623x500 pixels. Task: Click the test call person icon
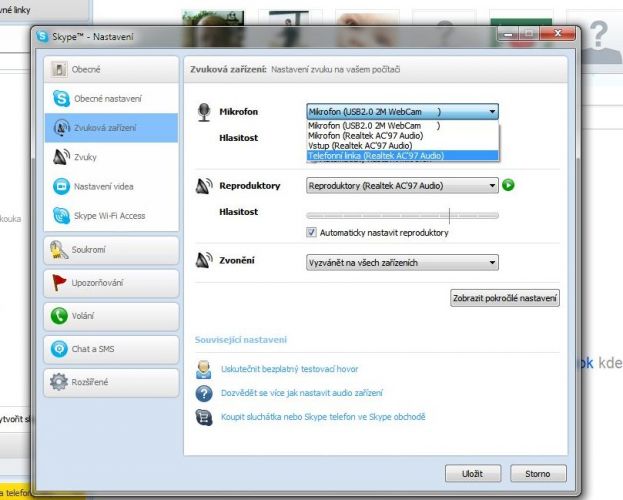point(203,369)
